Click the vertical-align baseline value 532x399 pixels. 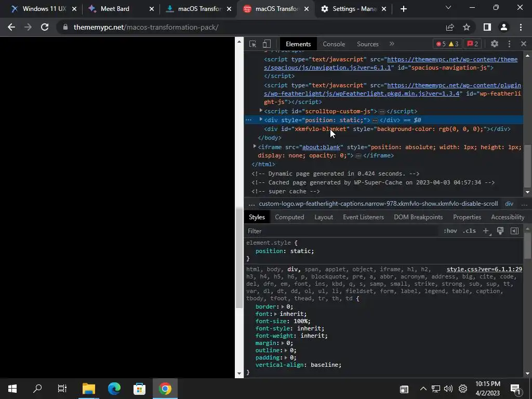[324, 365]
